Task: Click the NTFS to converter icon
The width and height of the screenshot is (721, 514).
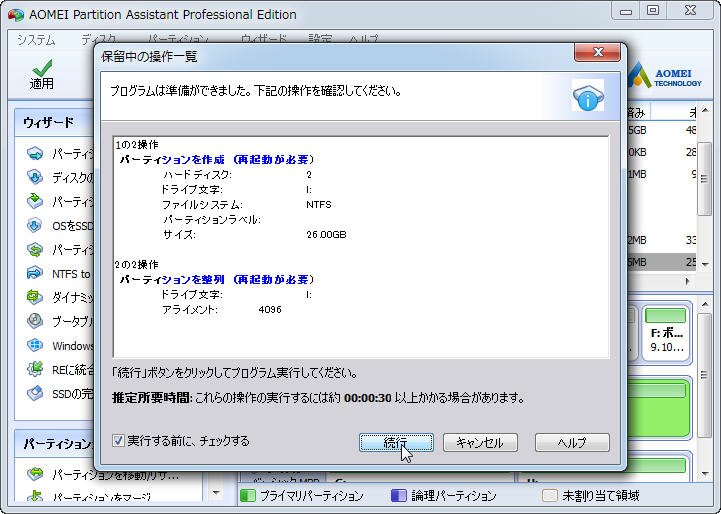Action: pos(35,273)
